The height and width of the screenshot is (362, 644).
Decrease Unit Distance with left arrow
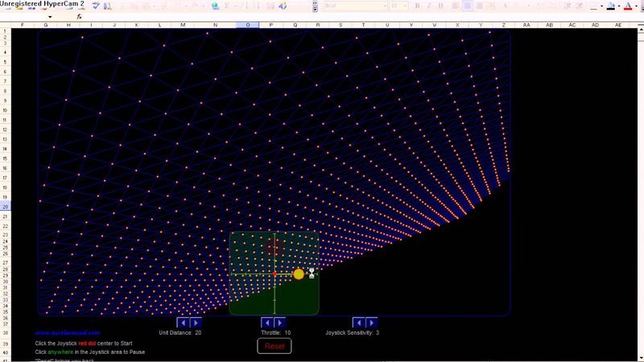[183, 323]
